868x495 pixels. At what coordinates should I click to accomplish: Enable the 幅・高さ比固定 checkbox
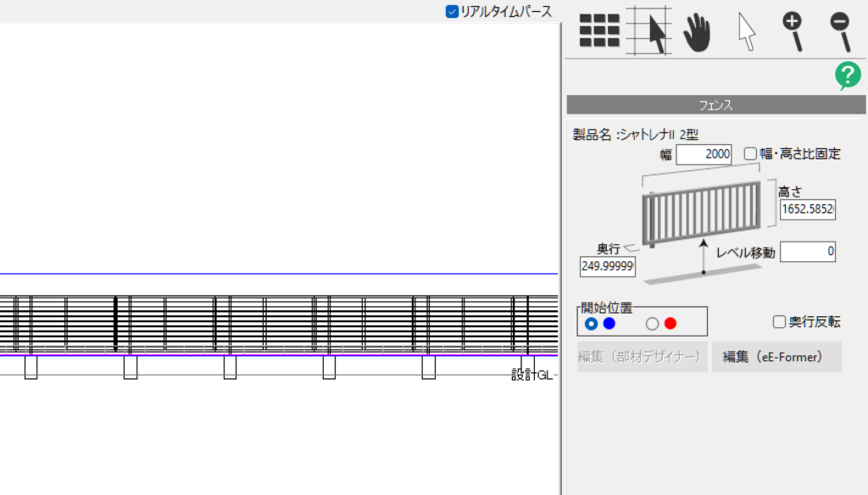coord(750,154)
